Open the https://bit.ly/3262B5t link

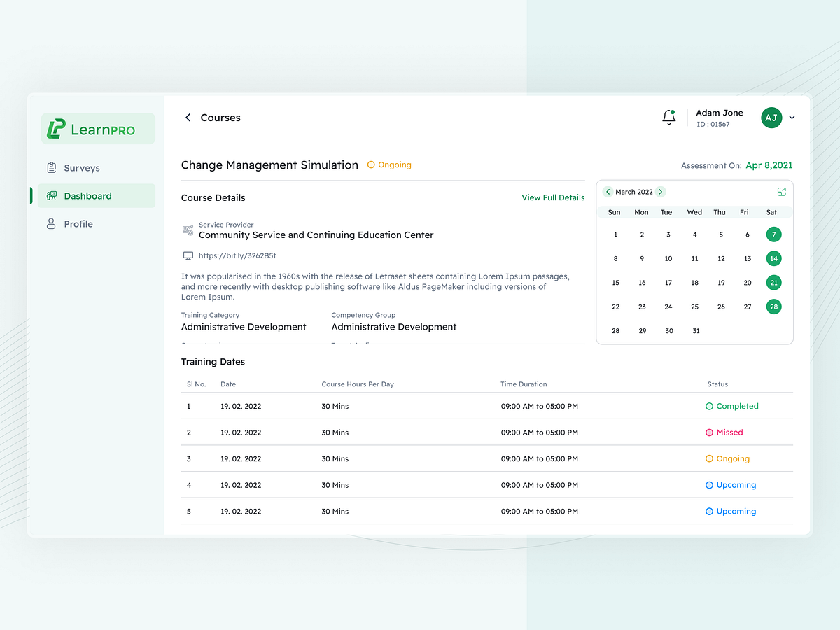coord(238,255)
